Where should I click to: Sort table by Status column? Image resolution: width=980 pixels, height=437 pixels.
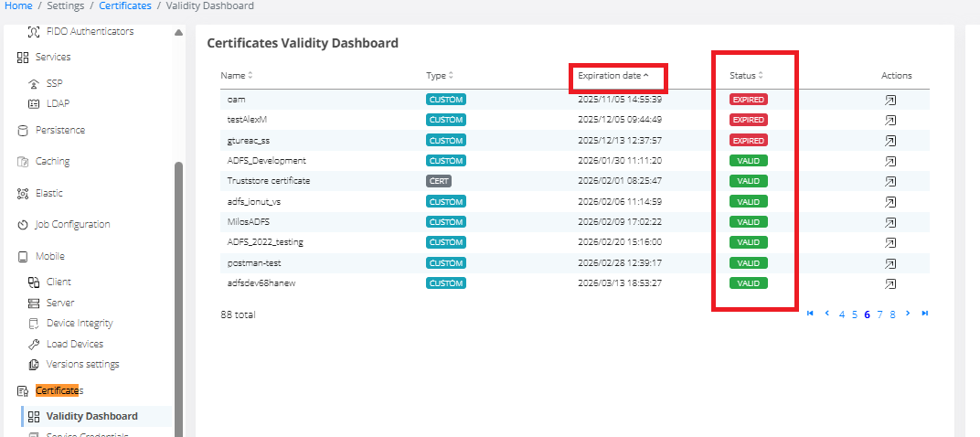pyautogui.click(x=747, y=76)
